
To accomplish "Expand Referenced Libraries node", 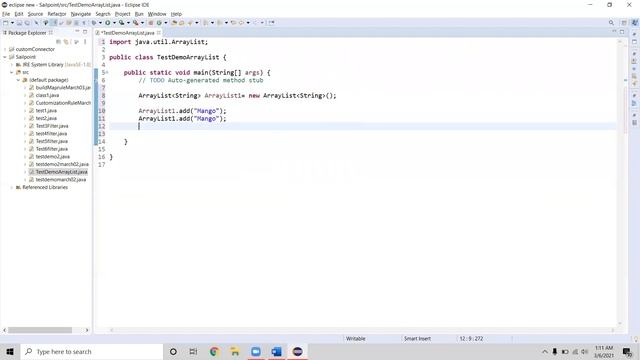I will coord(12,187).
